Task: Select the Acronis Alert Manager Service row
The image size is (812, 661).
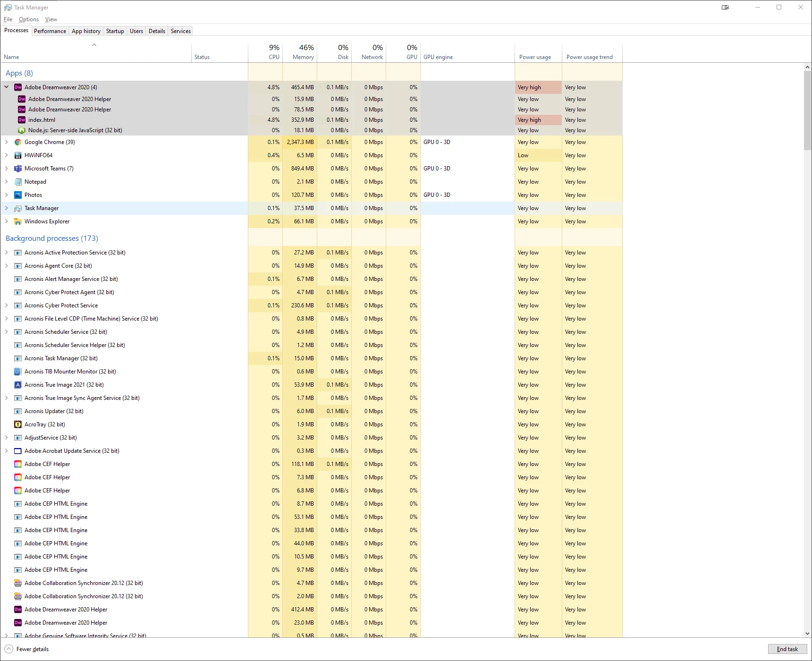Action: click(x=312, y=279)
